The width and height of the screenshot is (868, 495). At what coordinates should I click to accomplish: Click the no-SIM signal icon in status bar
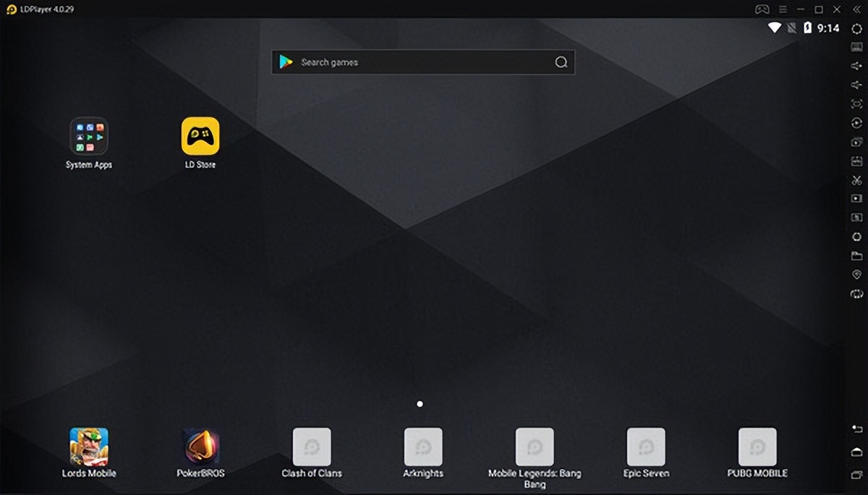791,28
